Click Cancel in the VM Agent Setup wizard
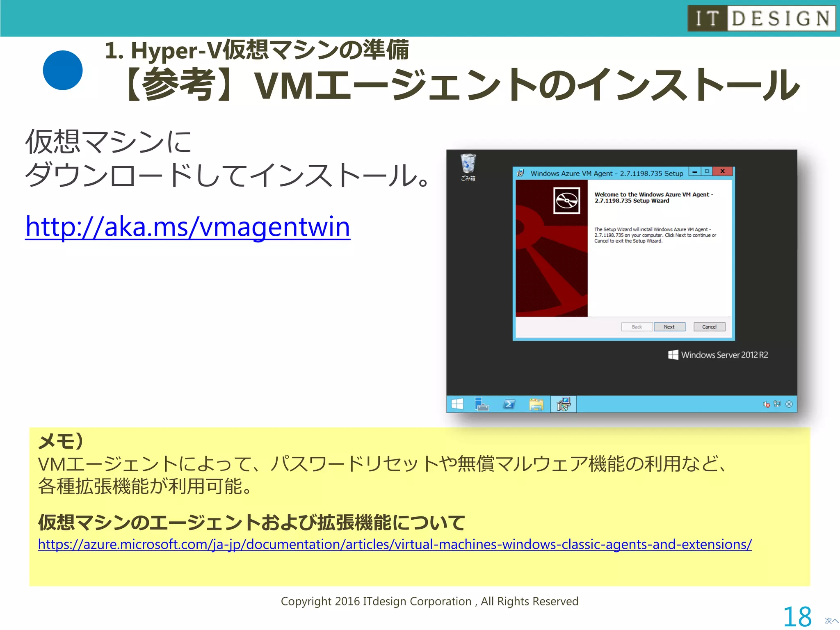Viewport: 840px width, 630px height. pos(709,327)
